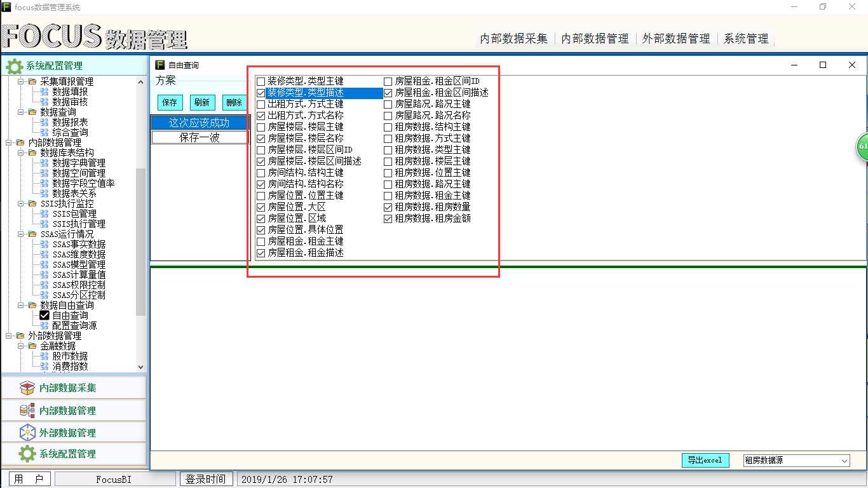Screen dimensions: 868x488
Task: Enable 房屋路况.路况名称 checkbox
Action: [x=388, y=116]
